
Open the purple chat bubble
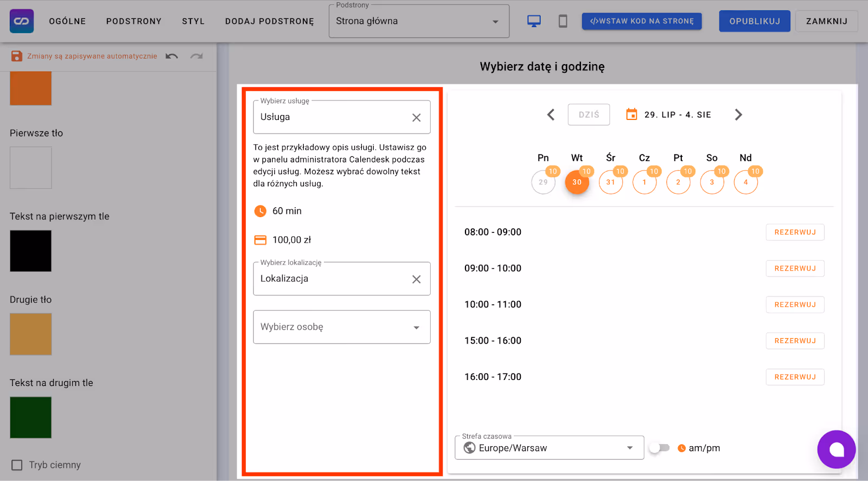tap(836, 449)
